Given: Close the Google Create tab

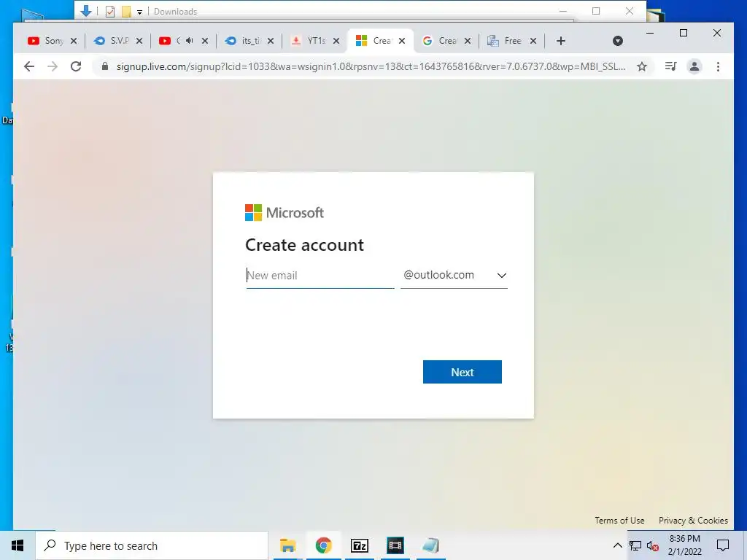Looking at the screenshot, I should (x=468, y=41).
